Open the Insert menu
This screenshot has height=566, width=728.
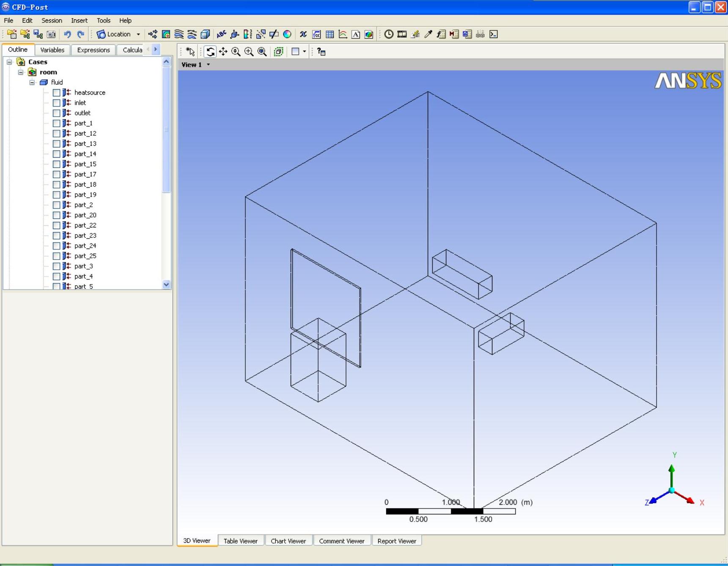tap(79, 20)
